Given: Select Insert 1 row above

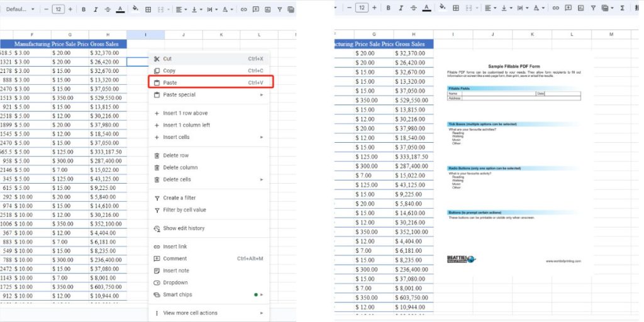Looking at the screenshot, I should tap(209, 113).
